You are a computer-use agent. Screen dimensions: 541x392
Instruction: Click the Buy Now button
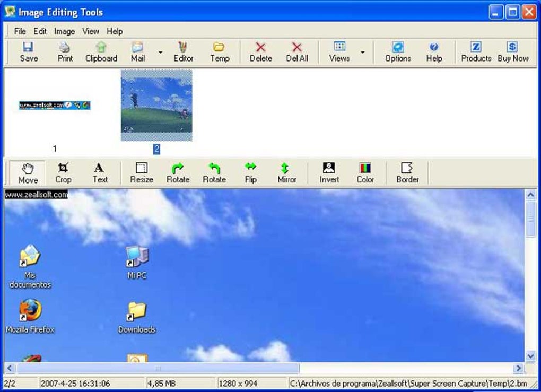[x=512, y=51]
